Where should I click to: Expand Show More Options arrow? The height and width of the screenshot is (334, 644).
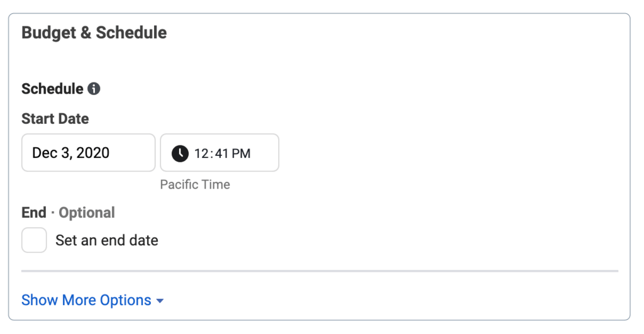coord(160,301)
